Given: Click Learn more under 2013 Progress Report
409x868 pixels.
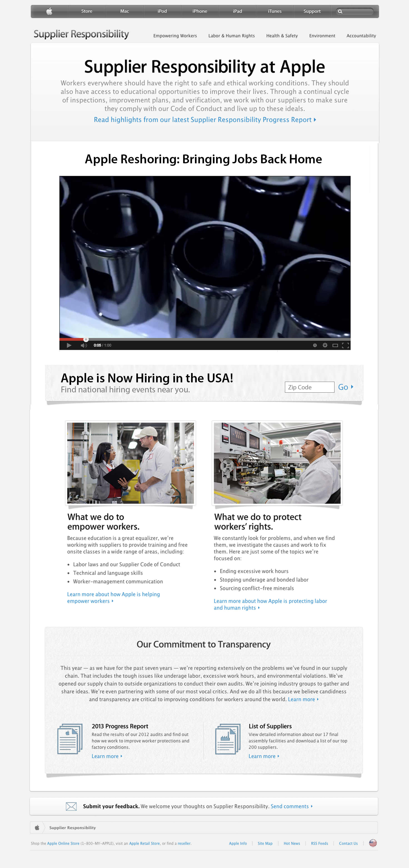Looking at the screenshot, I should coord(107,756).
